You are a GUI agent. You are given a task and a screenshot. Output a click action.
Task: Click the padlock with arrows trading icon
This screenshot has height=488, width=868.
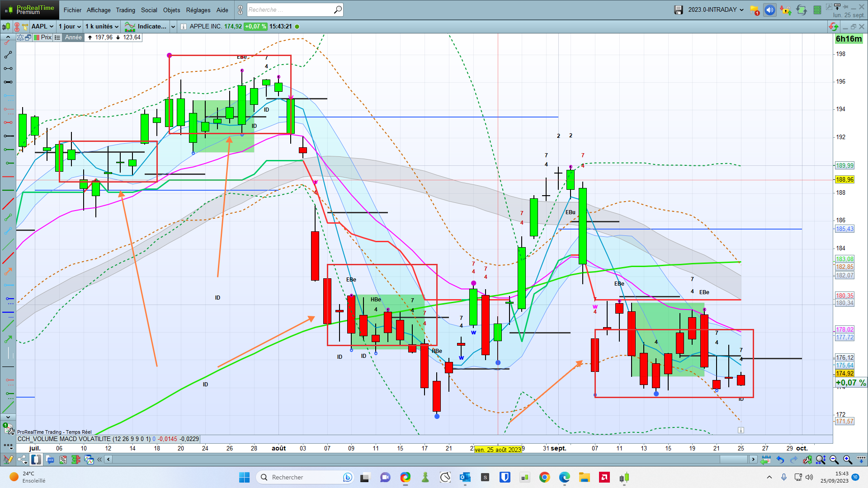786,10
